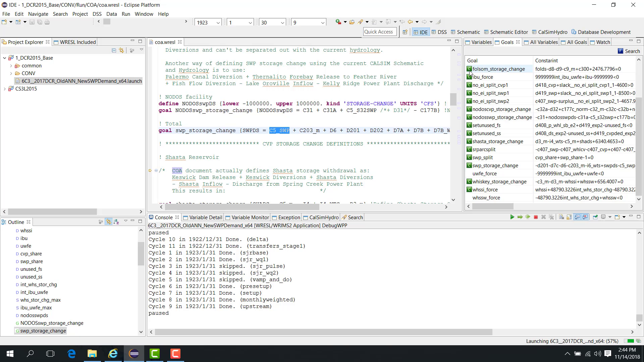The image size is (644, 362).
Task: Close the coa.wresl editor tab
Action: pos(180,42)
